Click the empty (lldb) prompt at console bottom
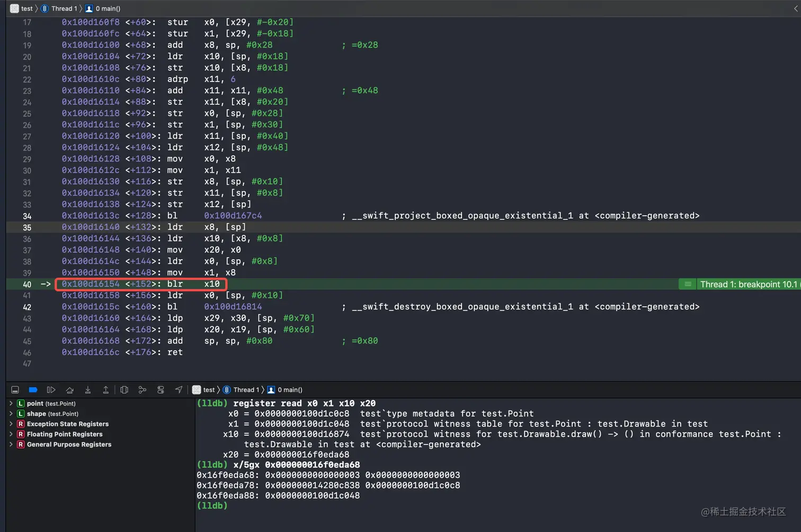This screenshot has width=801, height=532. click(x=212, y=506)
